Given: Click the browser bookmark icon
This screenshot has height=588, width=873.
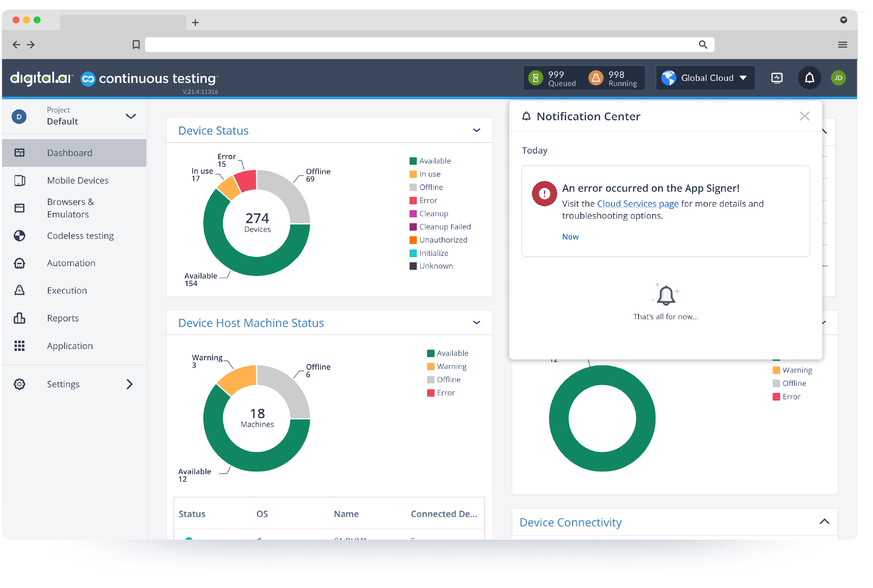Looking at the screenshot, I should point(136,45).
